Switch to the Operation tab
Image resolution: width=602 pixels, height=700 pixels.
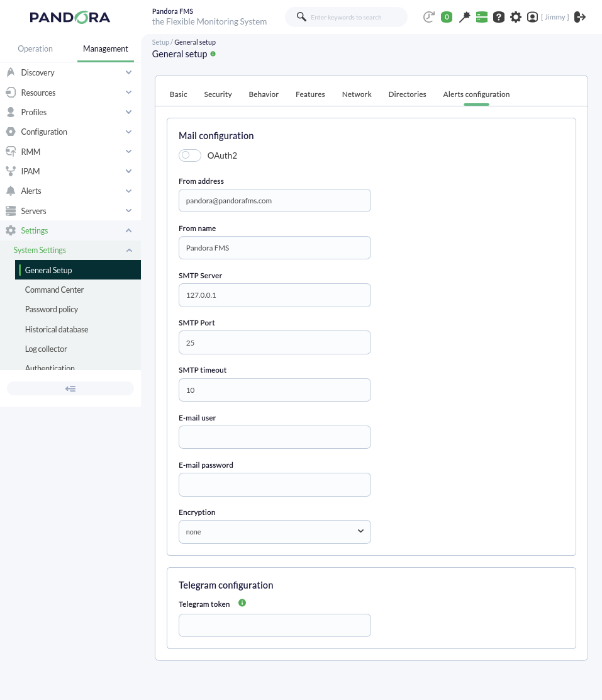tap(35, 48)
